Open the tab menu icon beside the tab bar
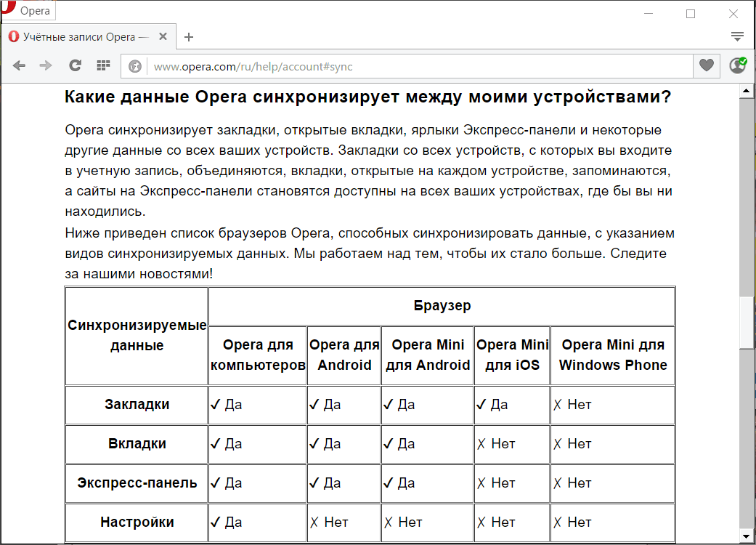Viewport: 756px width, 545px height. click(x=737, y=36)
